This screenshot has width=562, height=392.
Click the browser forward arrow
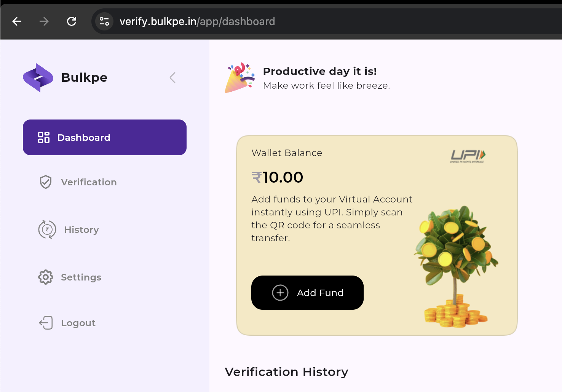pos(44,21)
